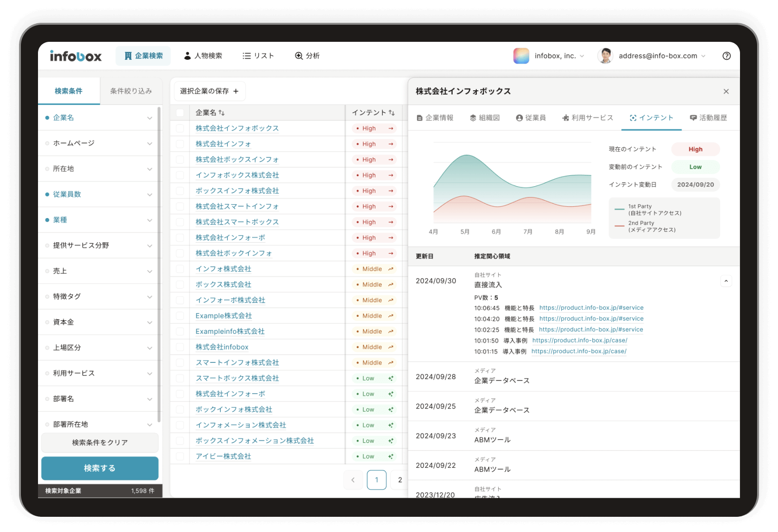Collapse the 2024/09/30 entry chevron
Viewport: 778px width, 532px height.
click(x=726, y=281)
